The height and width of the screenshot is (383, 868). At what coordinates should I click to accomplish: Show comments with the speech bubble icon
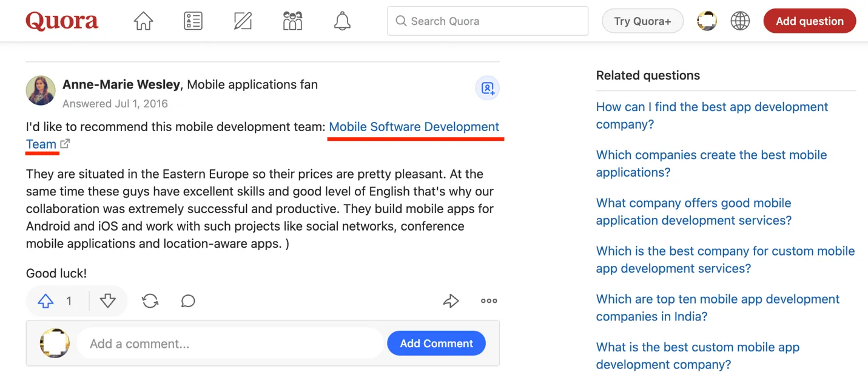pyautogui.click(x=188, y=301)
